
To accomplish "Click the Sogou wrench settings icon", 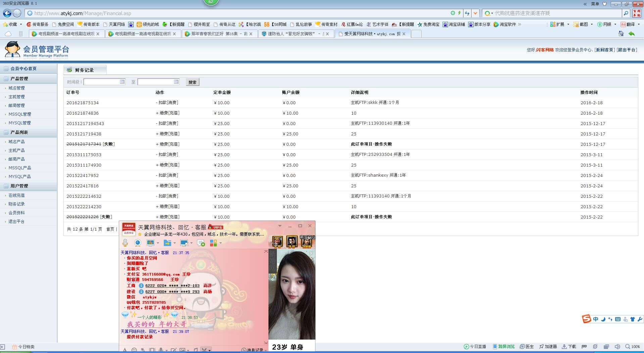I will pyautogui.click(x=640, y=319).
